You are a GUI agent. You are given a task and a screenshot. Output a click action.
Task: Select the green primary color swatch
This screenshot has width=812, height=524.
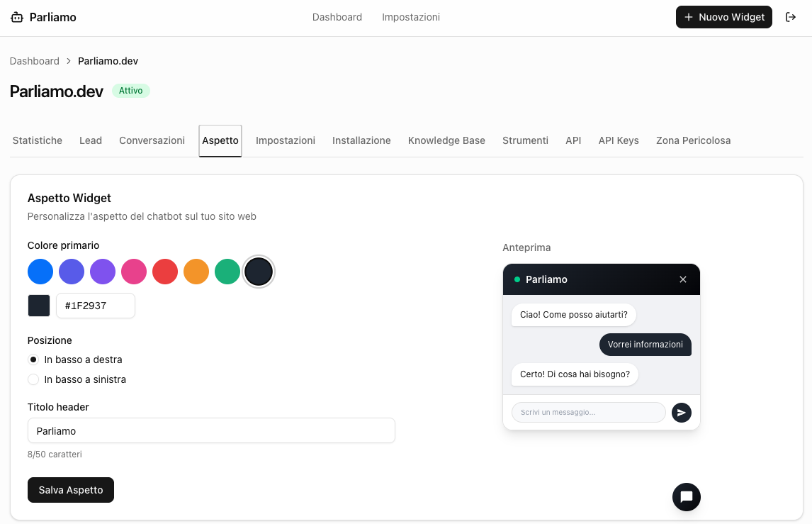[x=227, y=272]
